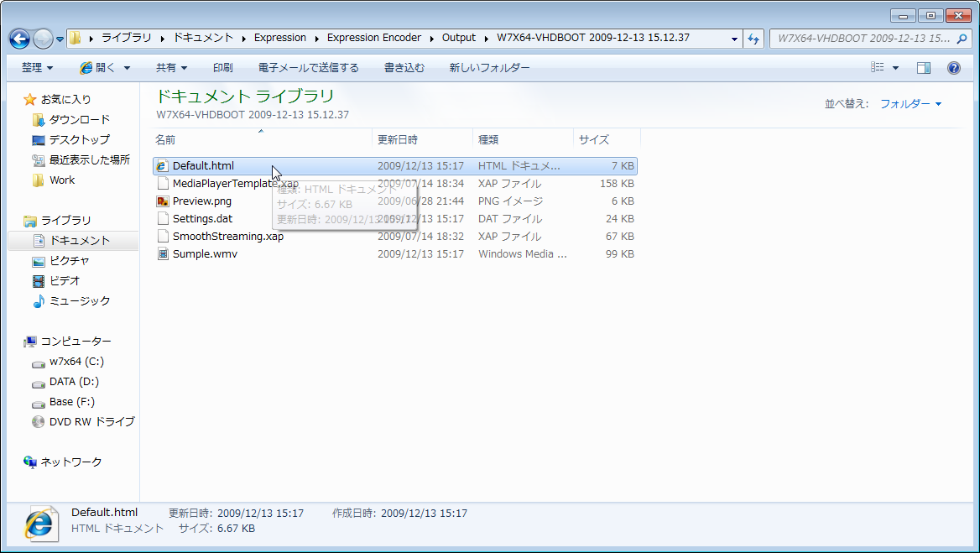Click the folder icon in address bar

point(75,38)
